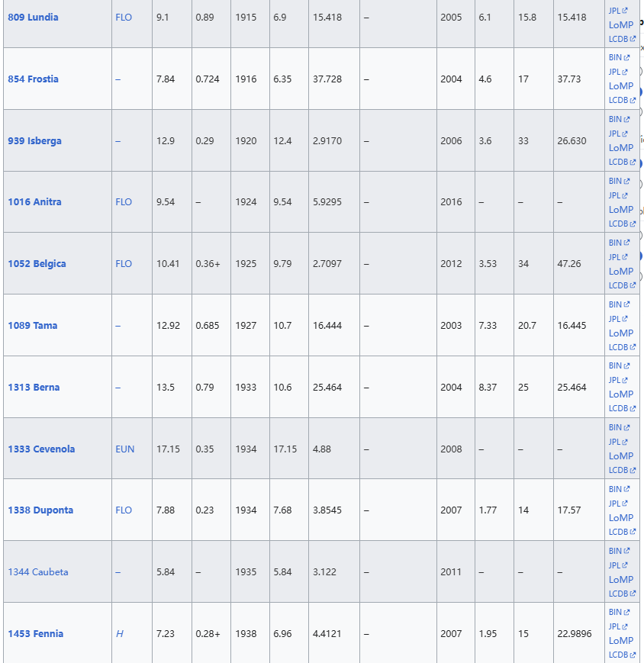Image resolution: width=644 pixels, height=663 pixels.
Task: Follow the 1344 Caubeta link
Action: click(x=37, y=571)
